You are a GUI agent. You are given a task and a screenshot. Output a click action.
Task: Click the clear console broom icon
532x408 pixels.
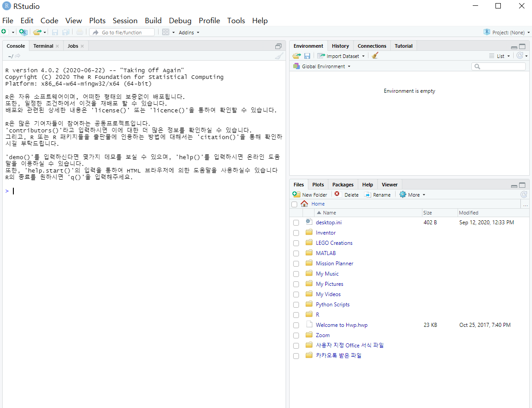(x=279, y=56)
